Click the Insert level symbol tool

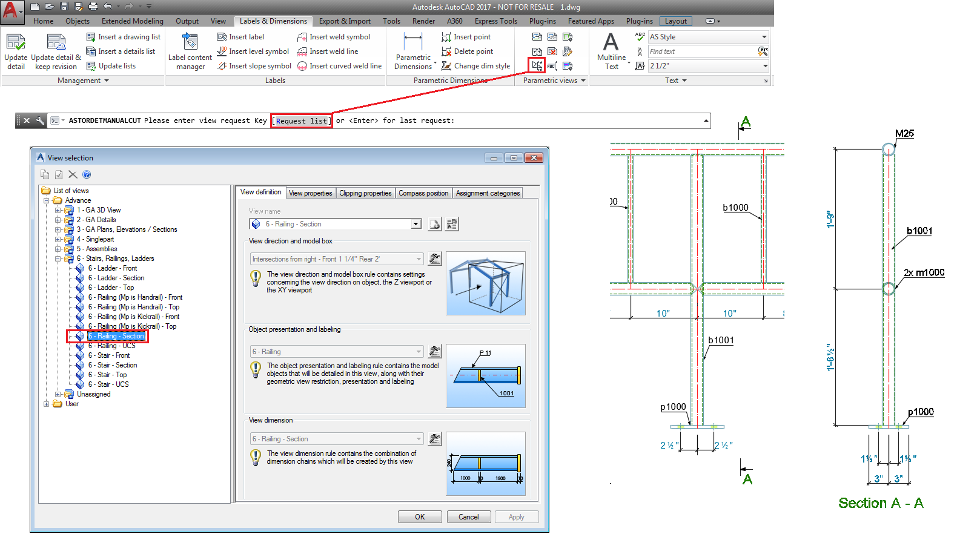253,51
